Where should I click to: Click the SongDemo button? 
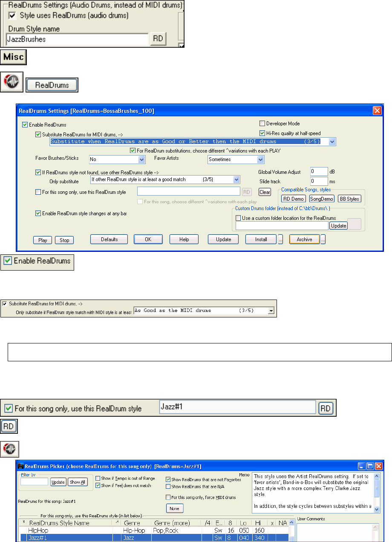322,199
